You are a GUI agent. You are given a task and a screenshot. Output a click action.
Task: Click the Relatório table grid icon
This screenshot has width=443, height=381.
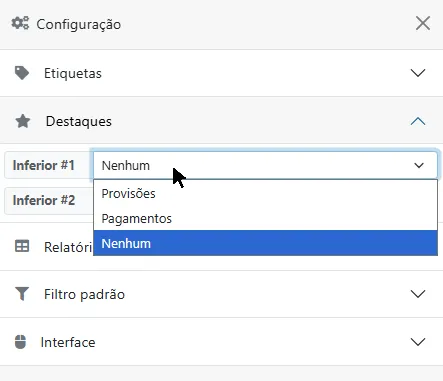click(x=22, y=246)
